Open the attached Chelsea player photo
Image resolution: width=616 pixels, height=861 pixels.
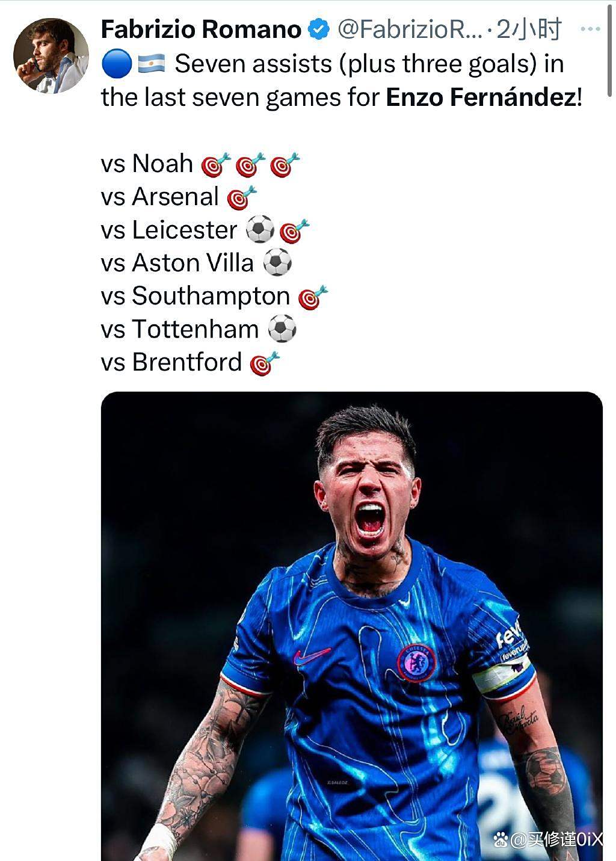[x=351, y=626]
